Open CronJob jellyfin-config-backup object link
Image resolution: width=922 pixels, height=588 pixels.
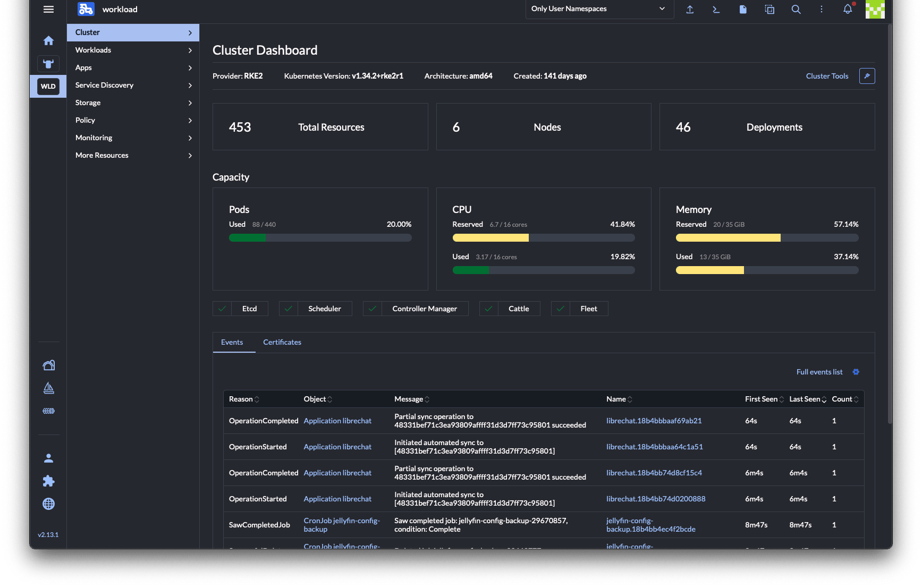point(342,525)
